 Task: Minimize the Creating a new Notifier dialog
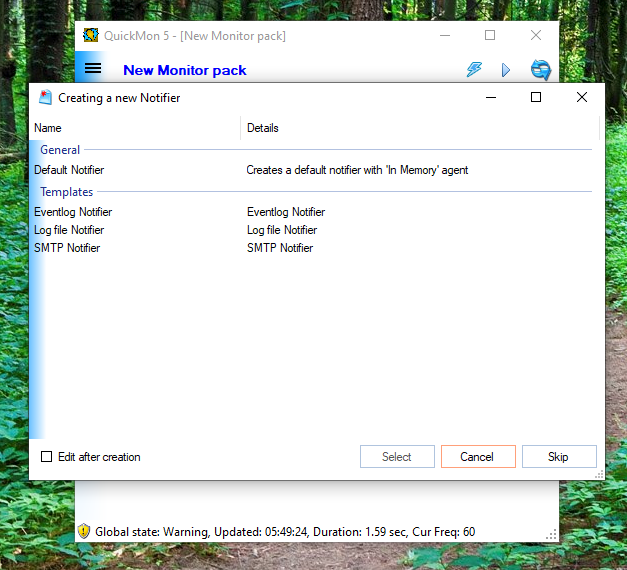point(491,97)
